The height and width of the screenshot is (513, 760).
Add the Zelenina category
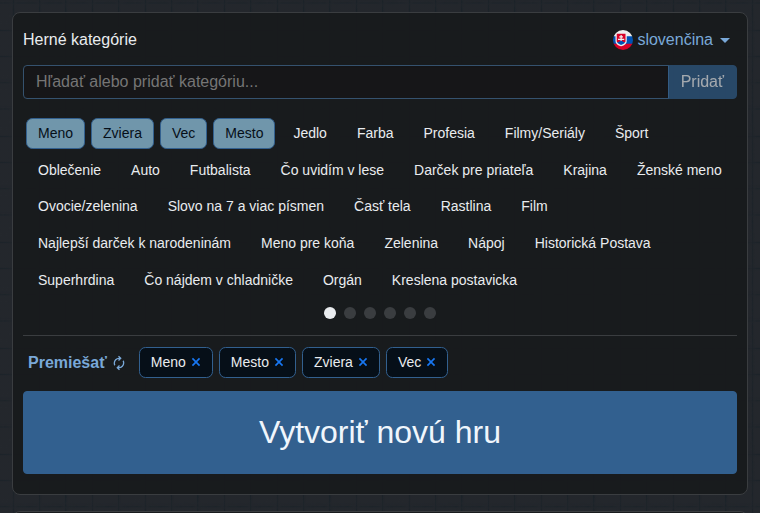(411, 243)
